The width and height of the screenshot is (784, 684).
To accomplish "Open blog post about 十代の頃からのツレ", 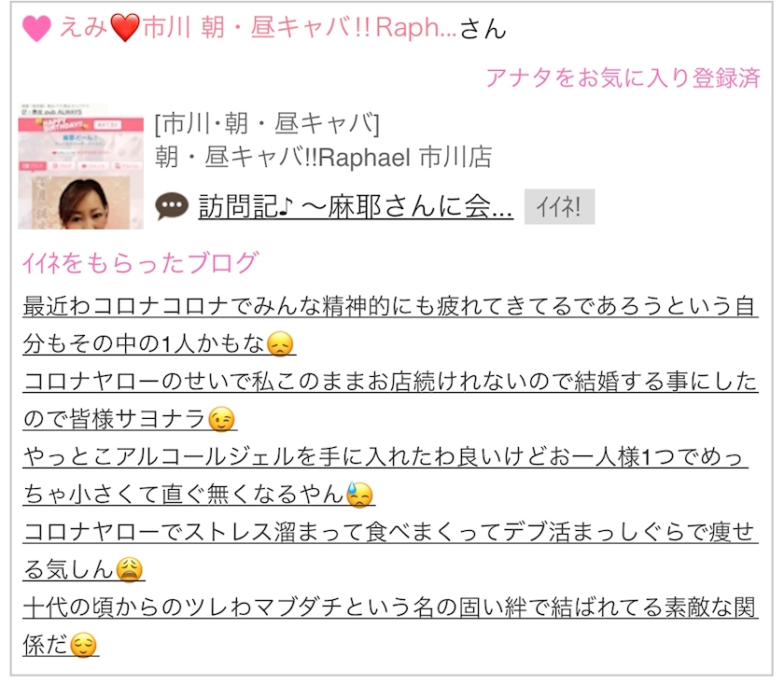I will click(x=390, y=626).
